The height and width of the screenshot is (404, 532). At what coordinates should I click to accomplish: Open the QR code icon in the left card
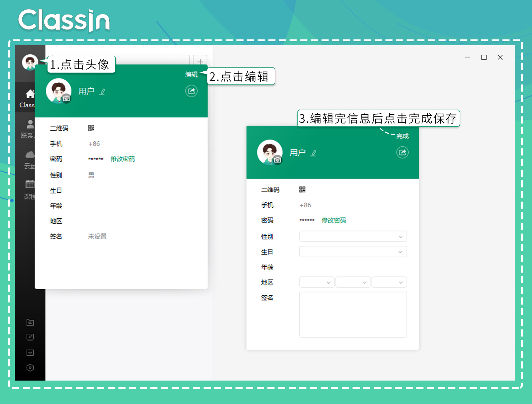point(91,128)
